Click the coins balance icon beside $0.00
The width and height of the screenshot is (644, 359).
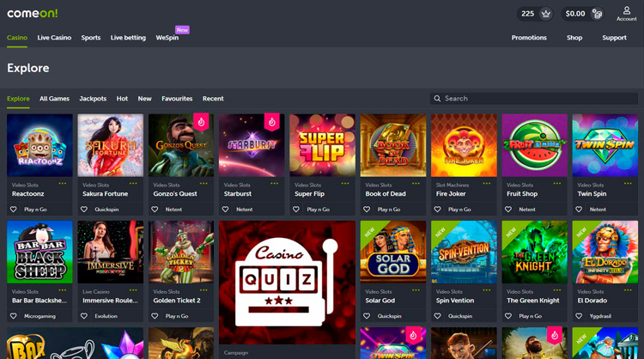point(597,14)
